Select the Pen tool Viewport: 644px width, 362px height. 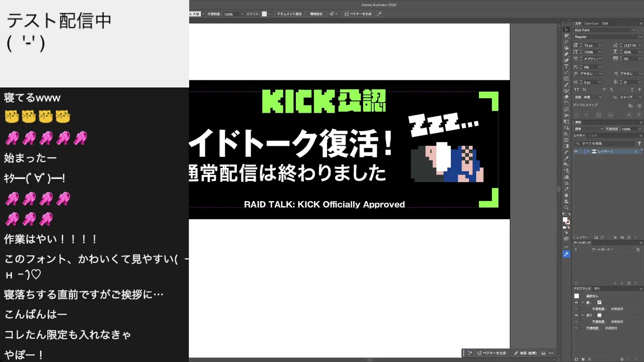coord(566,54)
